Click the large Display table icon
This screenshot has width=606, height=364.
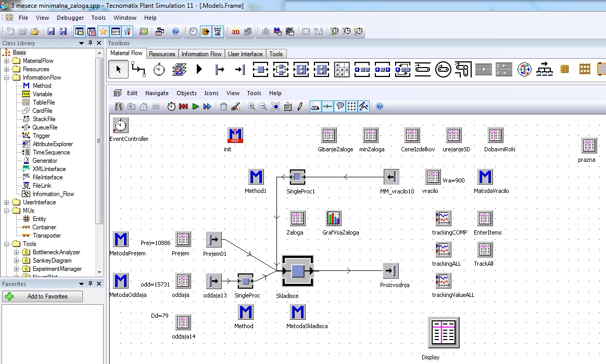444,333
